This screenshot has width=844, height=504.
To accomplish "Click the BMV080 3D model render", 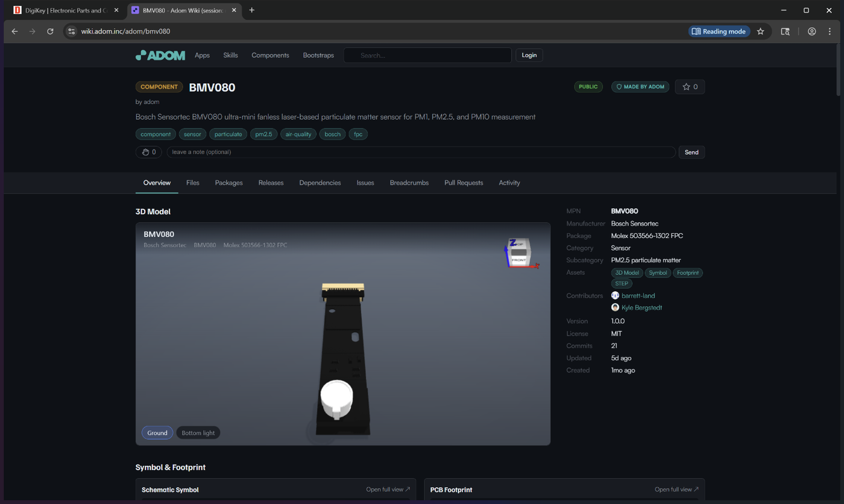I will click(x=343, y=359).
